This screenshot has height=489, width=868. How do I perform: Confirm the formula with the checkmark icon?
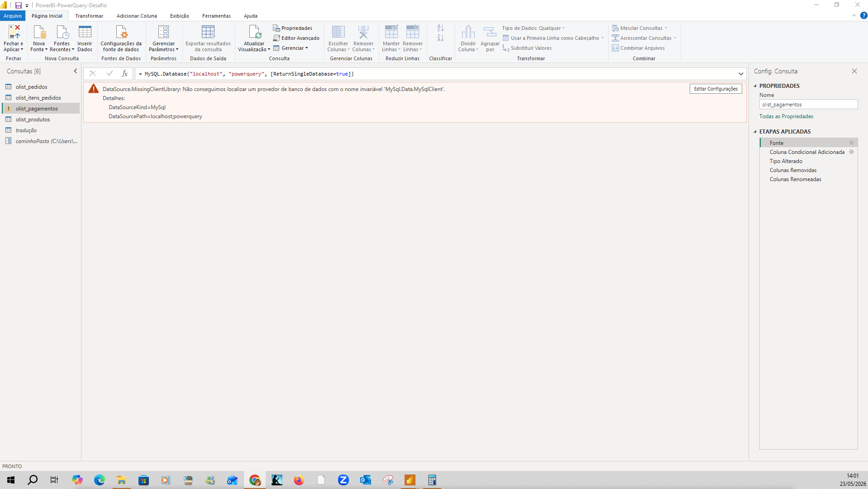109,73
